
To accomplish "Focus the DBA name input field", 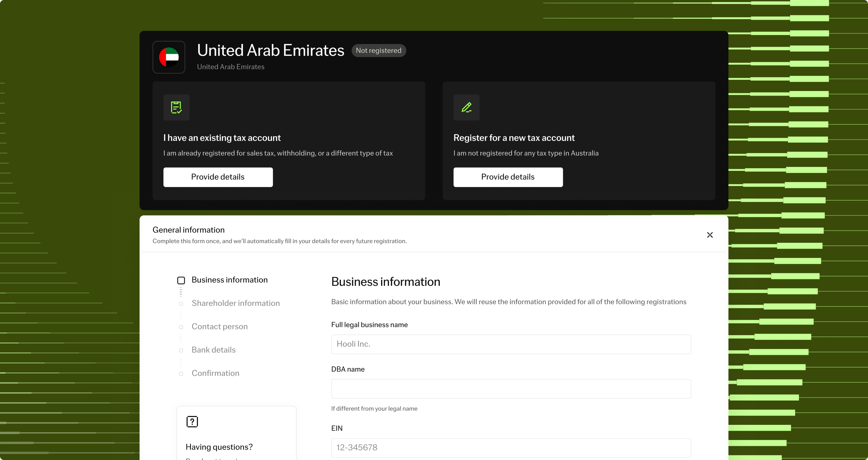I will click(511, 389).
